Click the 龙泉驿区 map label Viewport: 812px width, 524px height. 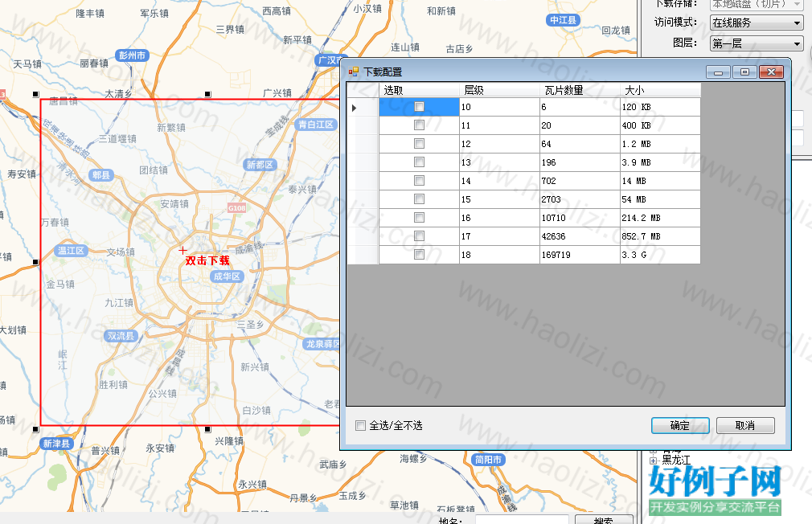(x=322, y=344)
